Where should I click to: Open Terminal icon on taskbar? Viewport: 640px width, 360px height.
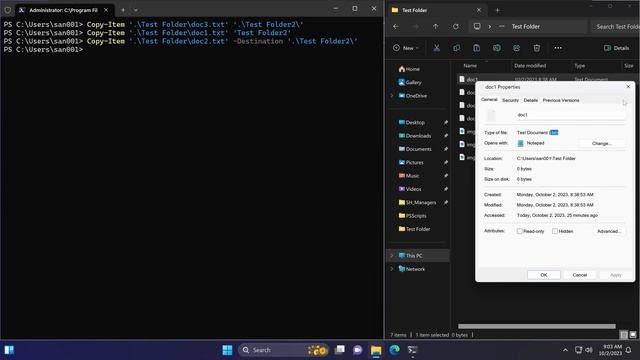point(413,350)
